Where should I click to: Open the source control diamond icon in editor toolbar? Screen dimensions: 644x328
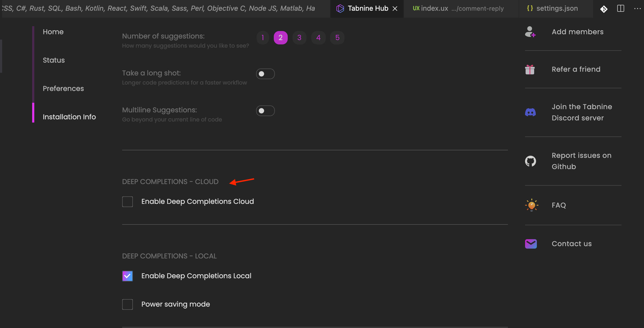[604, 9]
